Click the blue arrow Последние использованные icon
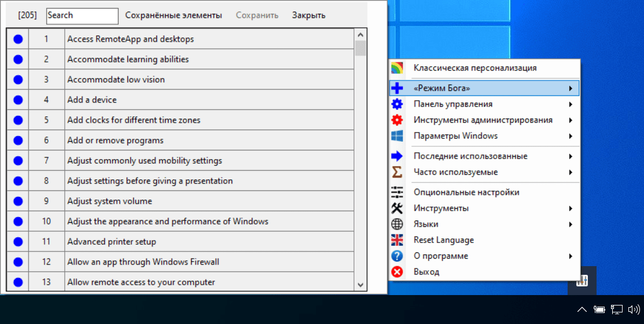Viewport: 644px width, 324px height. [x=397, y=156]
